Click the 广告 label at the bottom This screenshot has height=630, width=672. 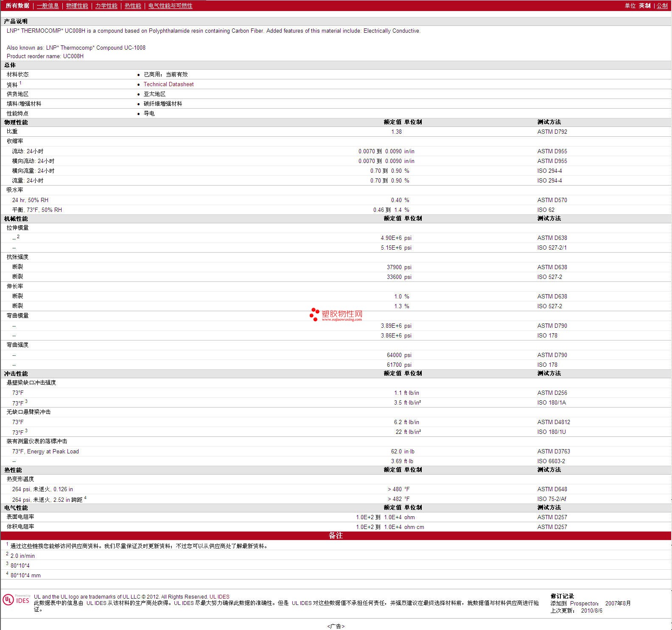[336, 626]
